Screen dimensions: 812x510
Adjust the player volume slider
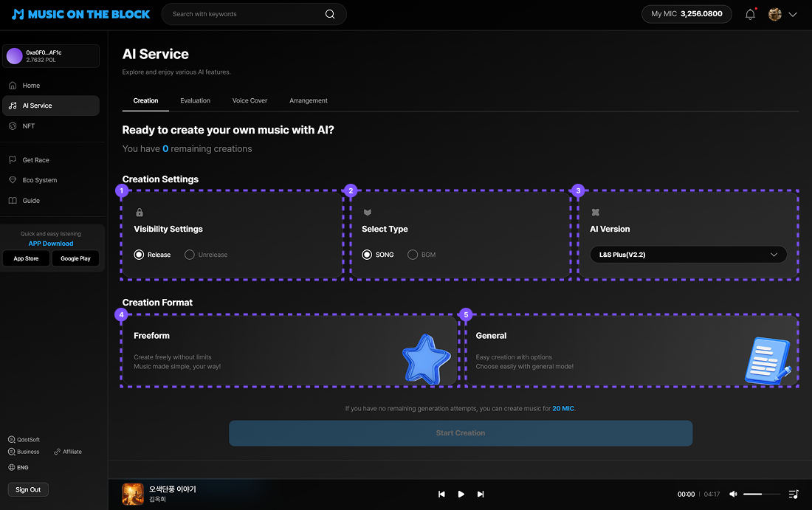click(761, 494)
